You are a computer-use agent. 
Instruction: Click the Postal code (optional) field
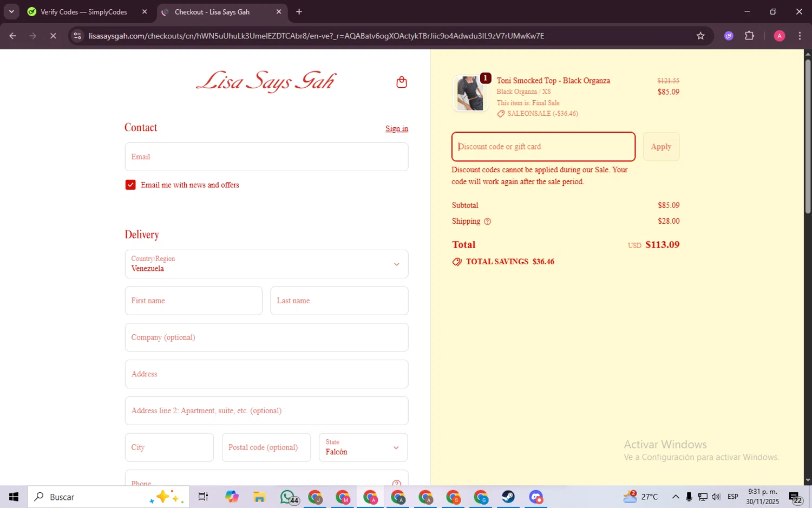pos(266,447)
